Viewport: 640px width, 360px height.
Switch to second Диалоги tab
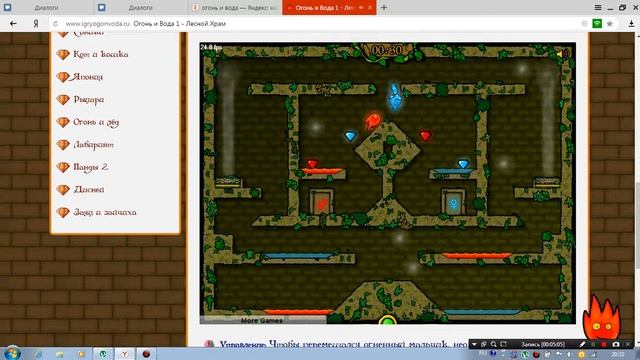tap(141, 7)
